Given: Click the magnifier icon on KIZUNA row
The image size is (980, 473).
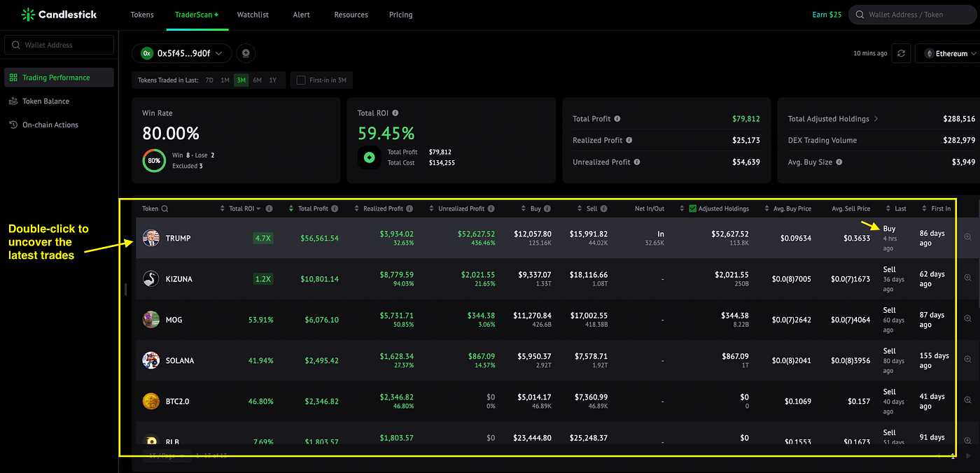Looking at the screenshot, I should click(967, 278).
